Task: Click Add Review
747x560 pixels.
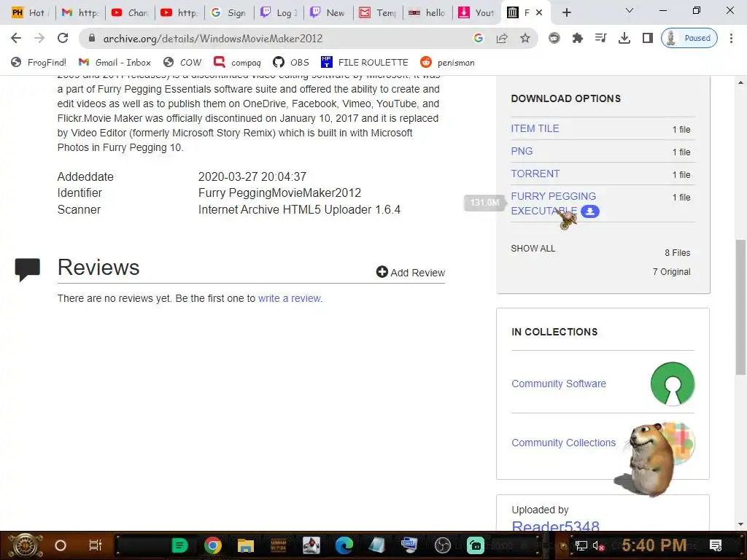Action: [410, 273]
